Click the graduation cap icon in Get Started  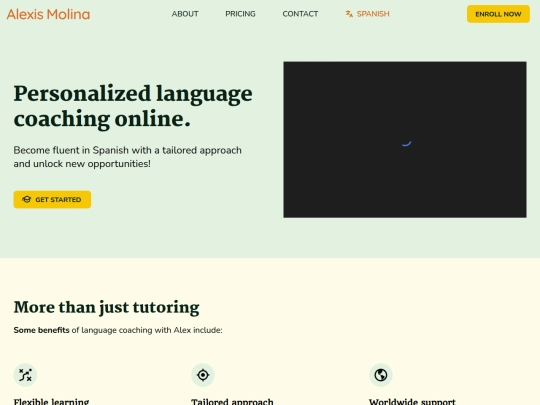point(27,199)
